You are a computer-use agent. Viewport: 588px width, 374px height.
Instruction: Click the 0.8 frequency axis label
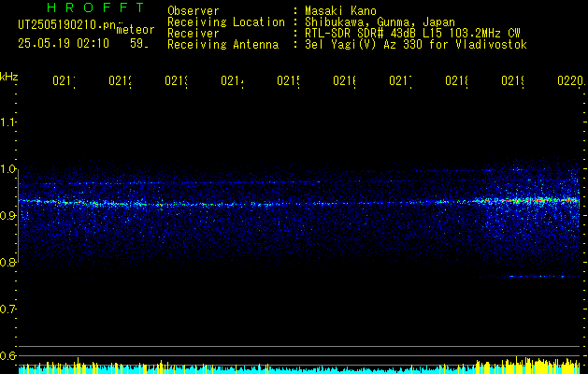(8, 262)
